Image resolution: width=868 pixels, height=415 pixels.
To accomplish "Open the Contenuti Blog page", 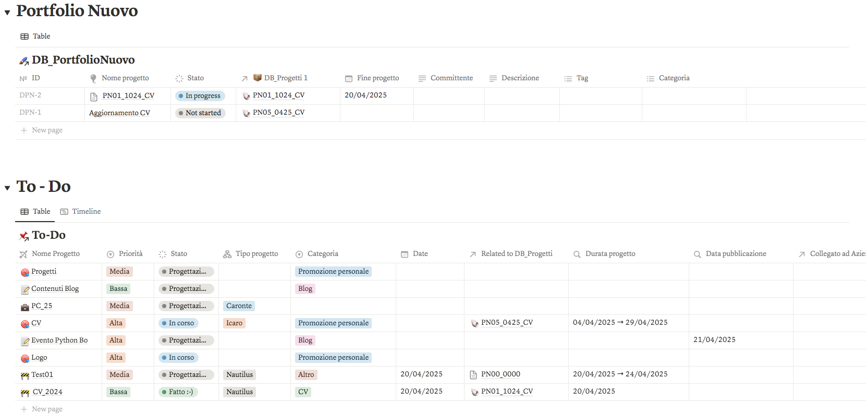I will [55, 289].
